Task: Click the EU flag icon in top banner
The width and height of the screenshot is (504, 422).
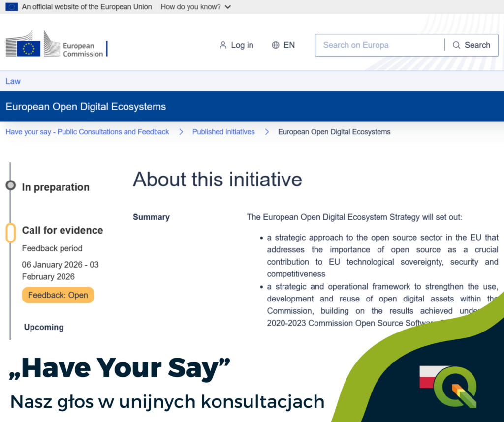Action: pos(12,7)
